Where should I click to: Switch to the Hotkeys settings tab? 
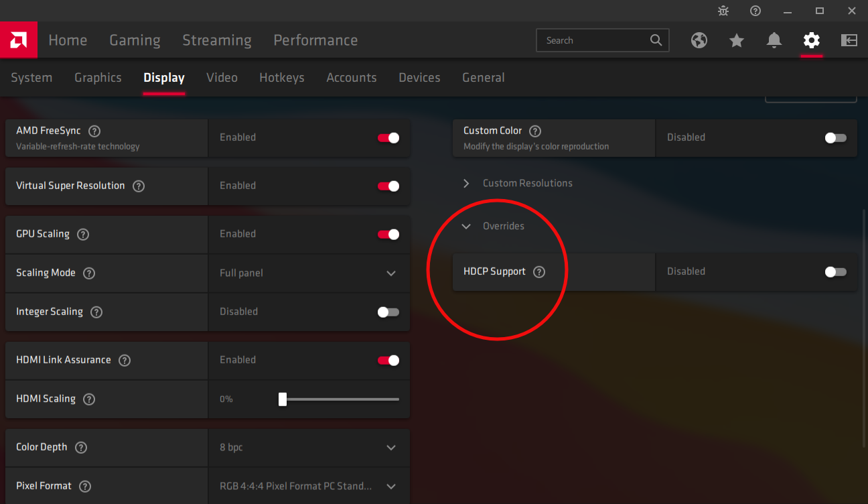pos(282,78)
